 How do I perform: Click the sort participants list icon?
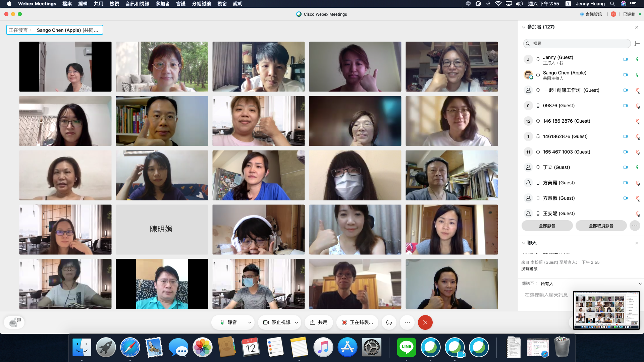[x=637, y=44]
